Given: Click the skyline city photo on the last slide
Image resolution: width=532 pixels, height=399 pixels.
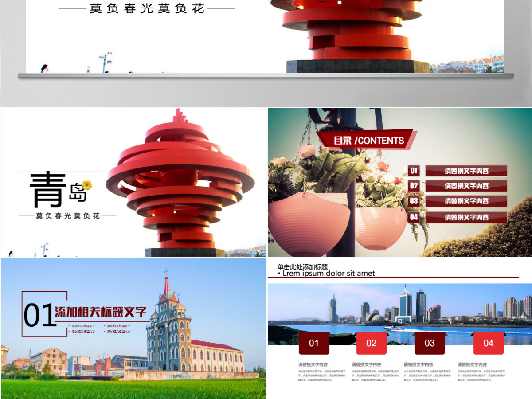Looking at the screenshot, I should [x=400, y=314].
